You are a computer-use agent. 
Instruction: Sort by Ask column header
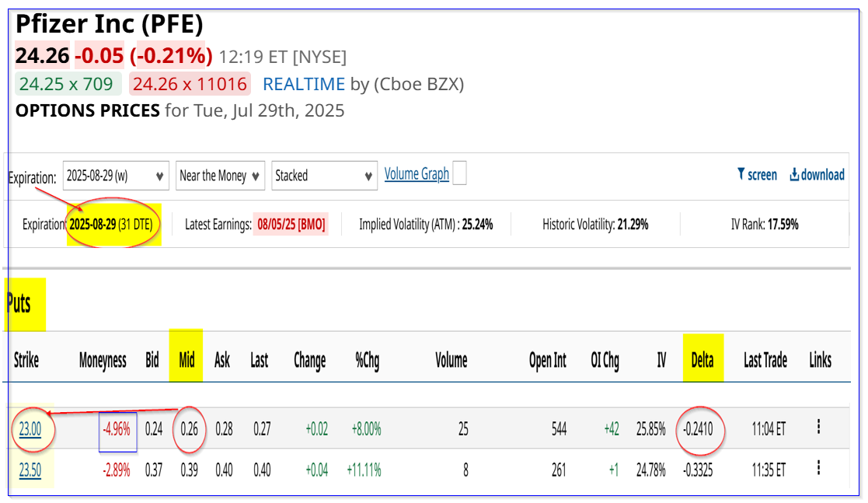click(222, 360)
